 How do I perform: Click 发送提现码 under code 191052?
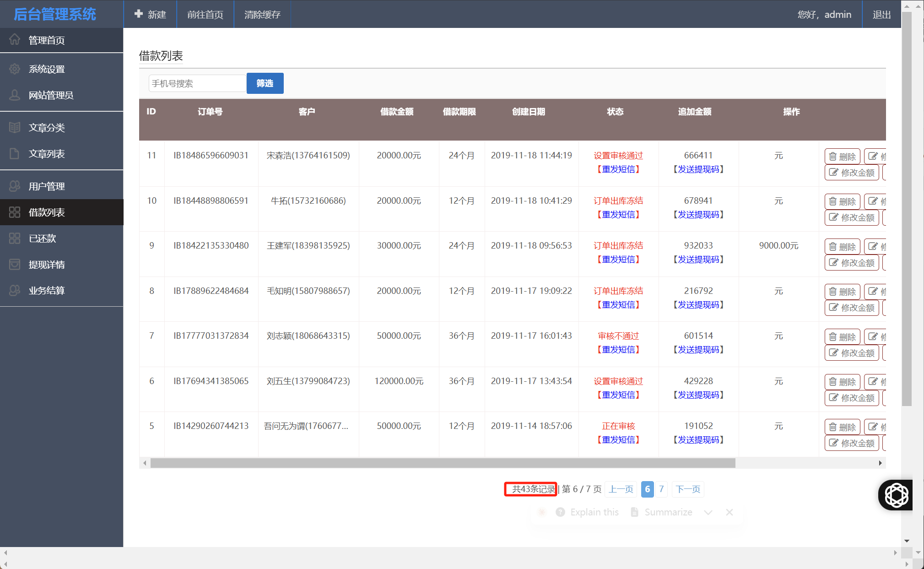point(698,439)
